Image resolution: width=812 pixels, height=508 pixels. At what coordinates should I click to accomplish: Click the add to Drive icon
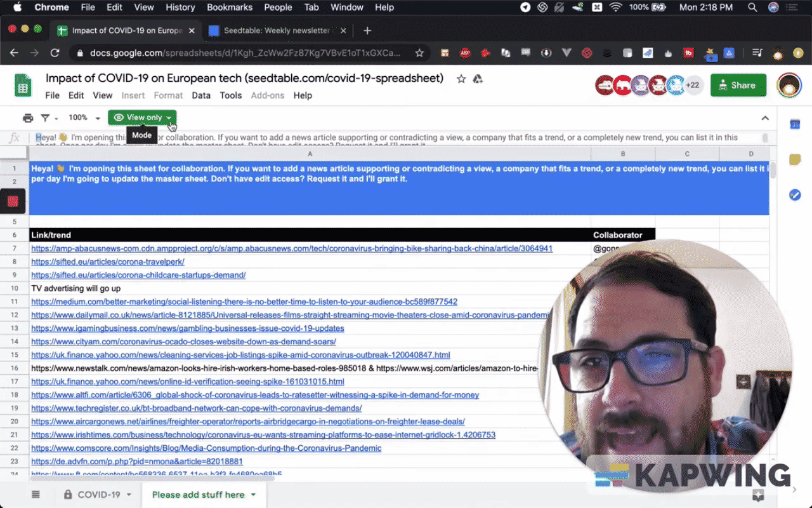pyautogui.click(x=478, y=79)
